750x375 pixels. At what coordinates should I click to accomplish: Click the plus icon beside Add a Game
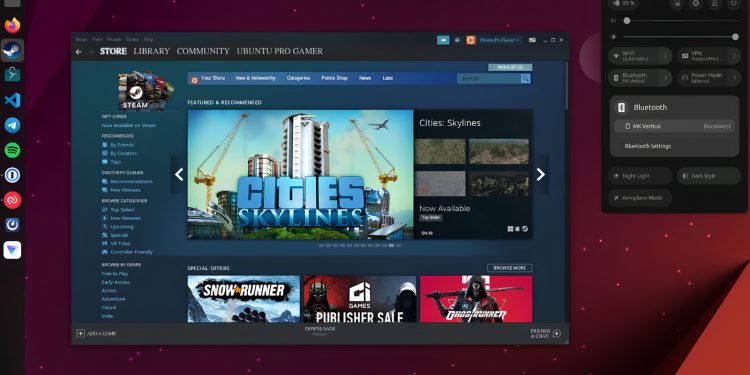80,333
